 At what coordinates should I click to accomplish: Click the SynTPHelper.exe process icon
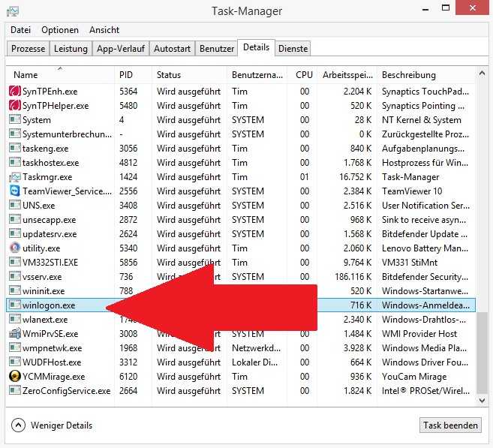click(15, 105)
